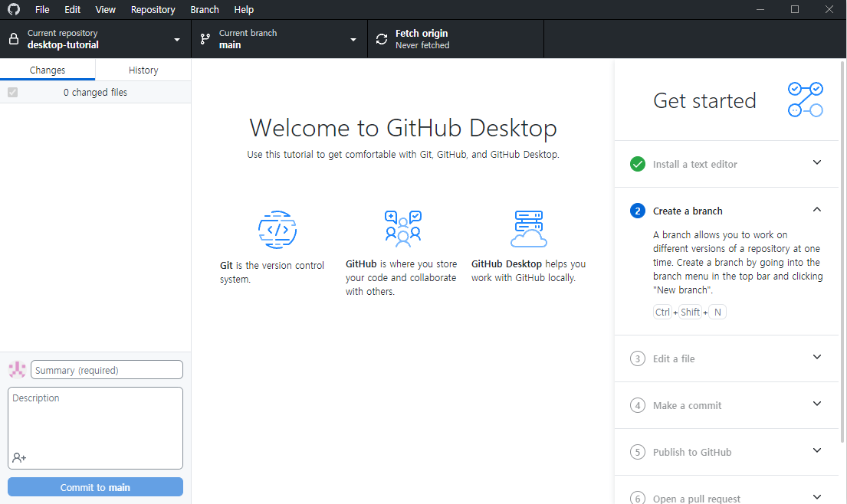Screen dimensions: 847x504
Task: Open the Branch menu
Action: 205,10
